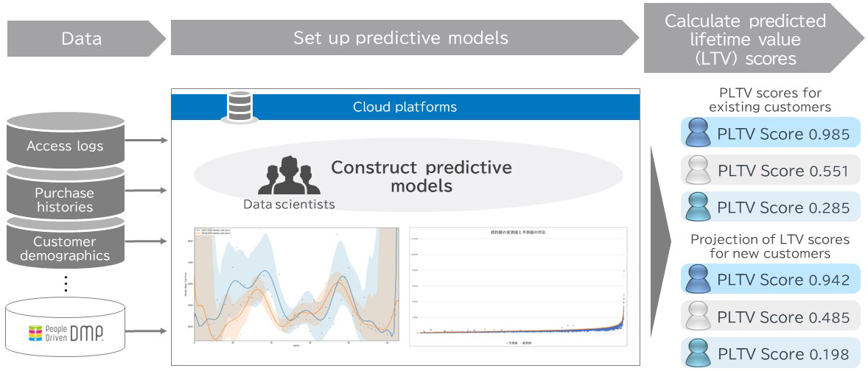This screenshot has width=868, height=371.
Task: Click the blue user icon beside PLTV Score 0.985
Action: 698,134
